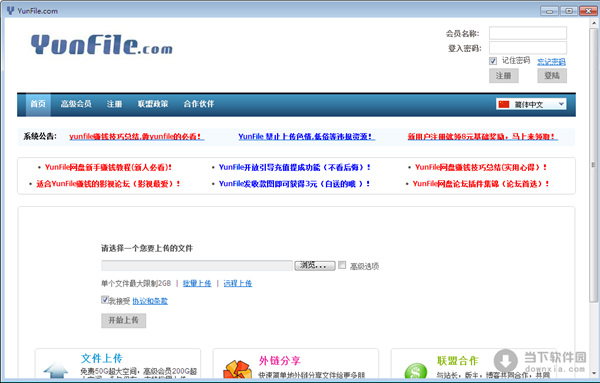Screen dimensions: 600x383
Task: Click the 联盟合作 heading
Action: 458,360
